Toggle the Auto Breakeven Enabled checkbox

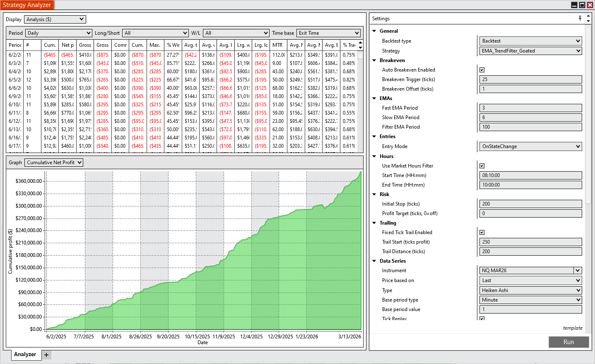(x=482, y=70)
